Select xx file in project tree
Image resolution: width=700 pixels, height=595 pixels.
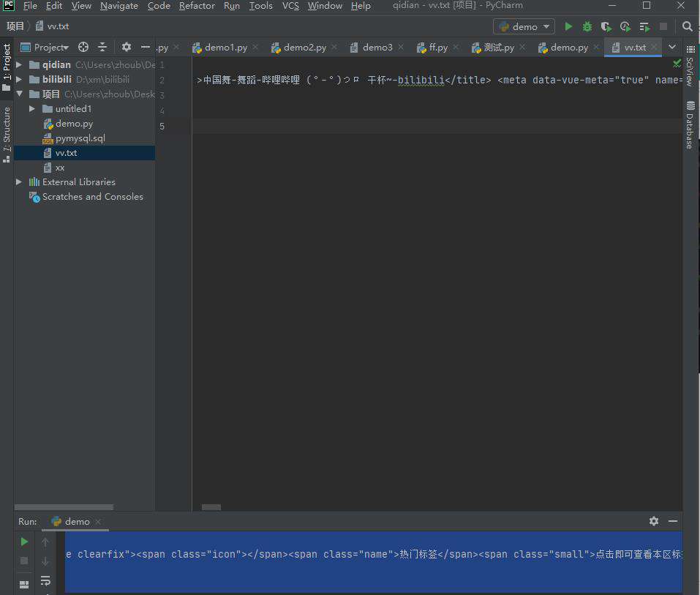(60, 168)
